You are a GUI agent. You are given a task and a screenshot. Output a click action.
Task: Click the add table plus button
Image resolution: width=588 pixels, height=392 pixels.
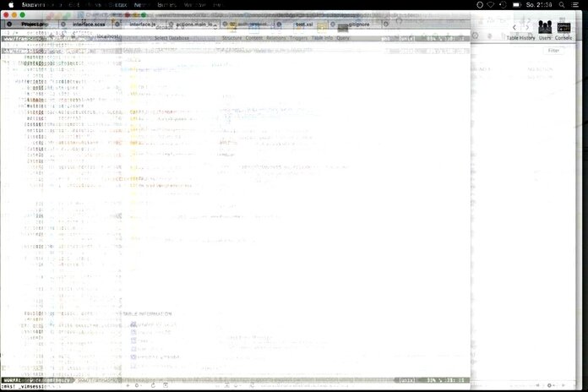pyautogui.click(x=128, y=385)
